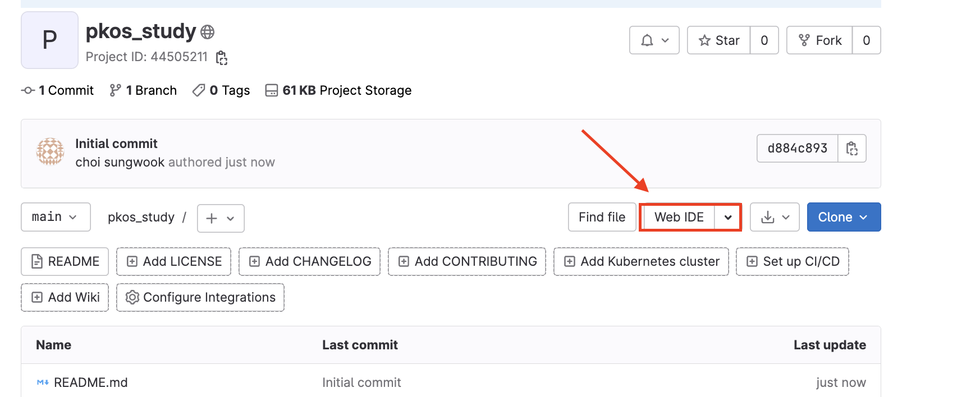Open Configure Integrations settings
This screenshot has width=980, height=397.
point(200,298)
